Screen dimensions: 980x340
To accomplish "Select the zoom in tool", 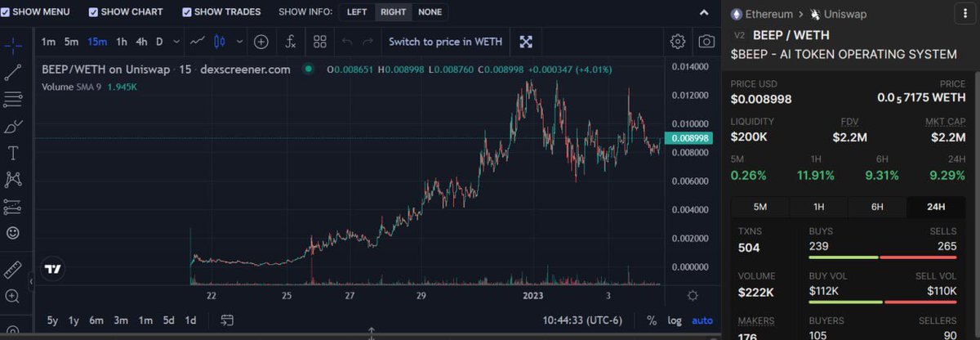I will pos(13,296).
